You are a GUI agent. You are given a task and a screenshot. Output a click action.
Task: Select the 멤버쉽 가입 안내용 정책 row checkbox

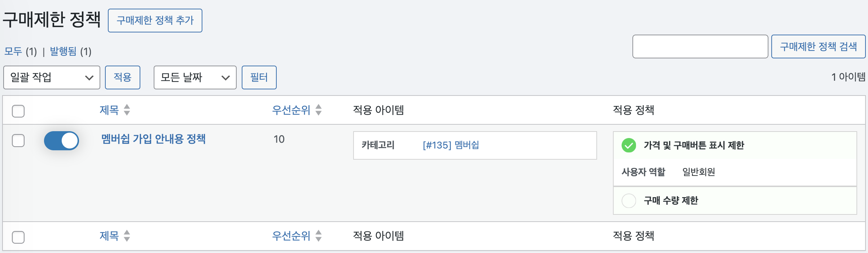[18, 141]
